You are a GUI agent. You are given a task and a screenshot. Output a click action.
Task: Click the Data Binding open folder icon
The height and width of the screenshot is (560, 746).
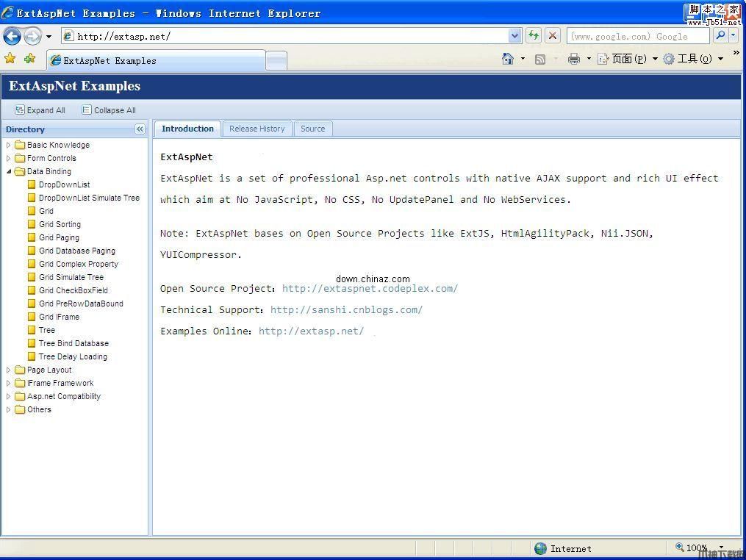point(20,171)
